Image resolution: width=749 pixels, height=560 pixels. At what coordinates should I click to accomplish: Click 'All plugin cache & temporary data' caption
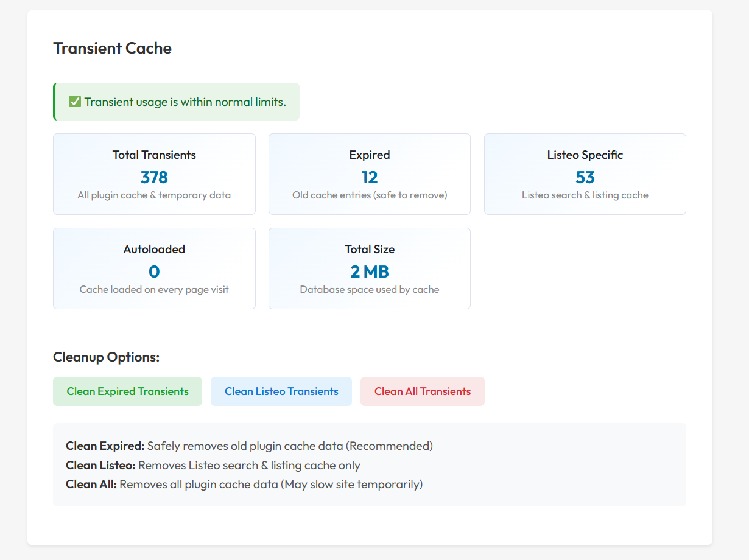pos(154,195)
